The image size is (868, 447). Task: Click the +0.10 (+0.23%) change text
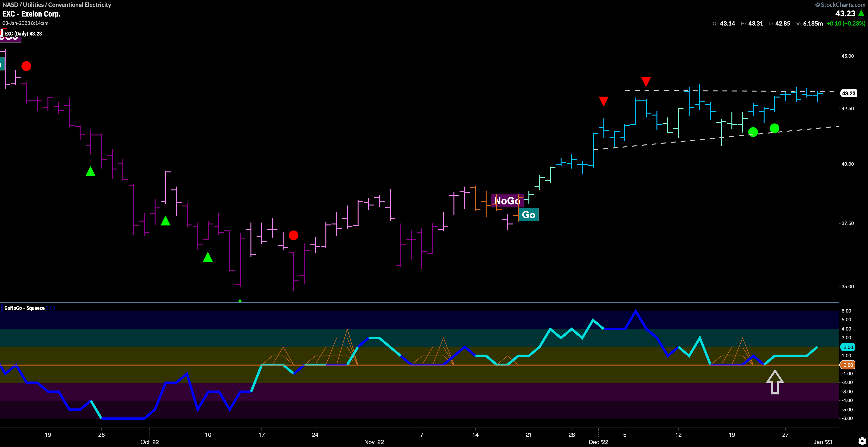click(x=846, y=24)
